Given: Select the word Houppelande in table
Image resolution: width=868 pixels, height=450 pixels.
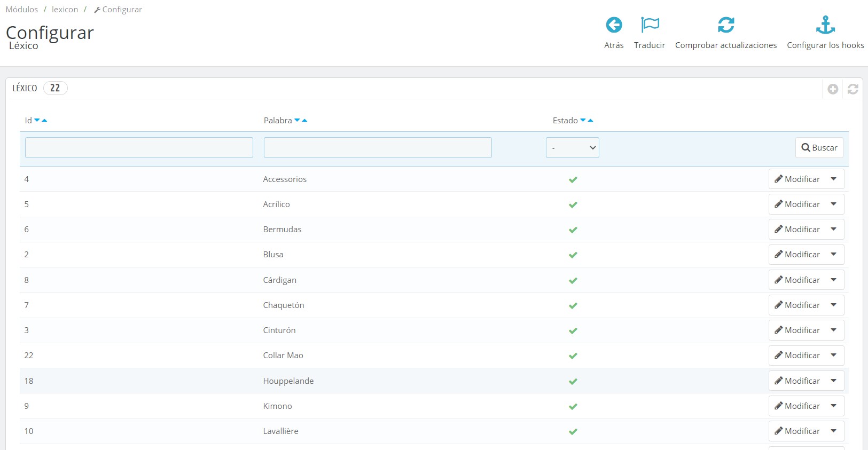Looking at the screenshot, I should pos(288,381).
